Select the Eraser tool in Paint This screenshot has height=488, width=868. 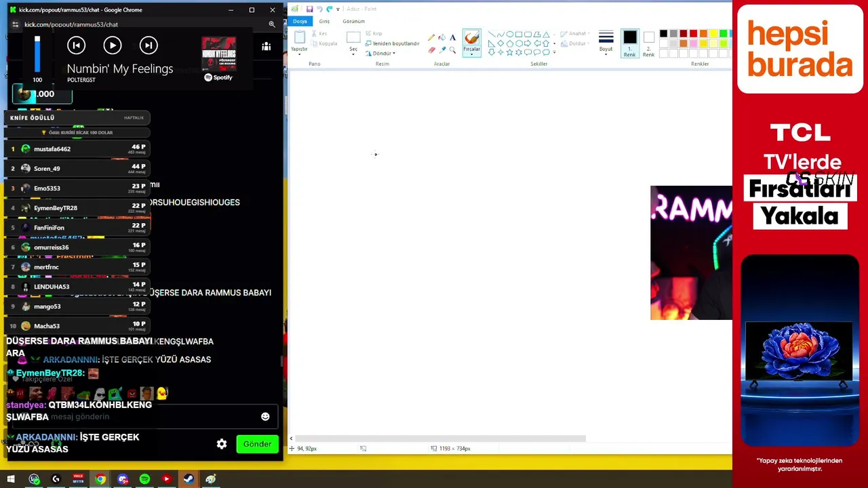tap(431, 50)
